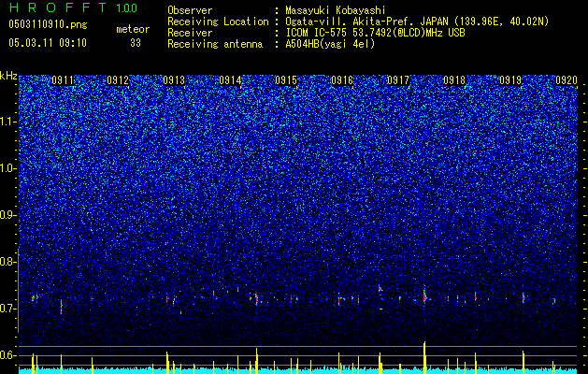Click the 0920 time marker
The image size is (588, 374).
pyautogui.click(x=566, y=80)
